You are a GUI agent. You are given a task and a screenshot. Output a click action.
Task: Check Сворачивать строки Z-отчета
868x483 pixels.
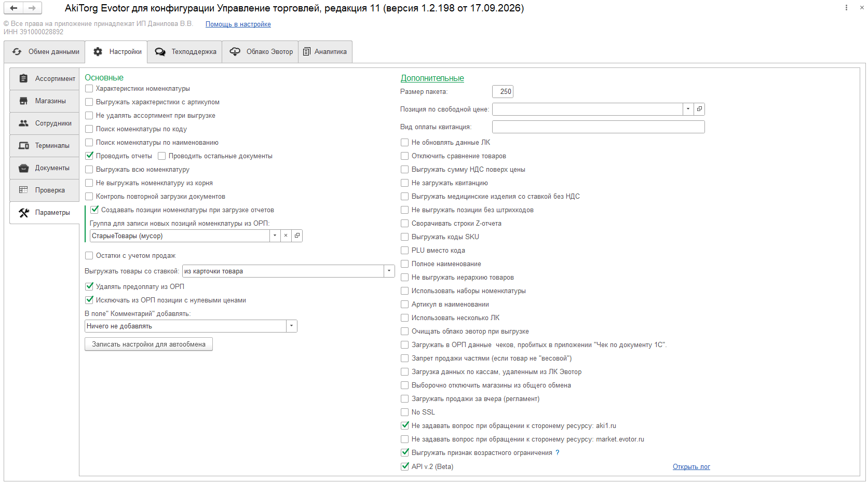405,224
